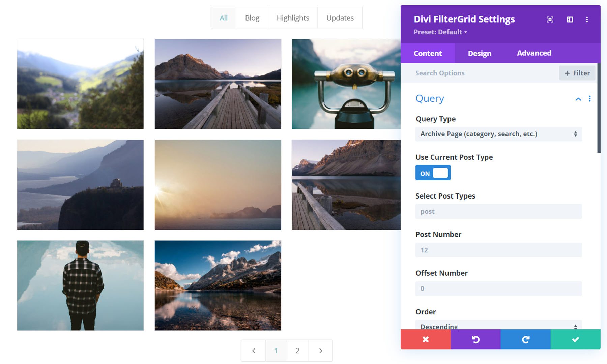Click the zoom module preview icon
The image size is (607, 364).
[x=549, y=20]
